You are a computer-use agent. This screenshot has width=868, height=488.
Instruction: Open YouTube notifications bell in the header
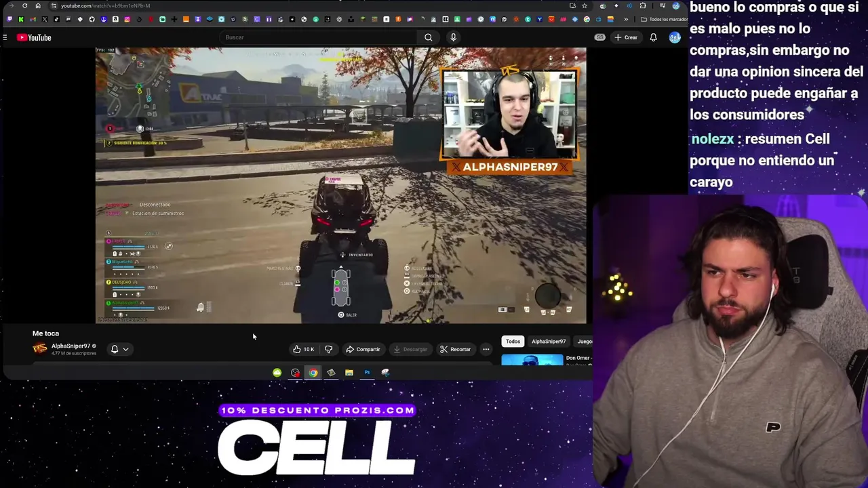tap(653, 37)
